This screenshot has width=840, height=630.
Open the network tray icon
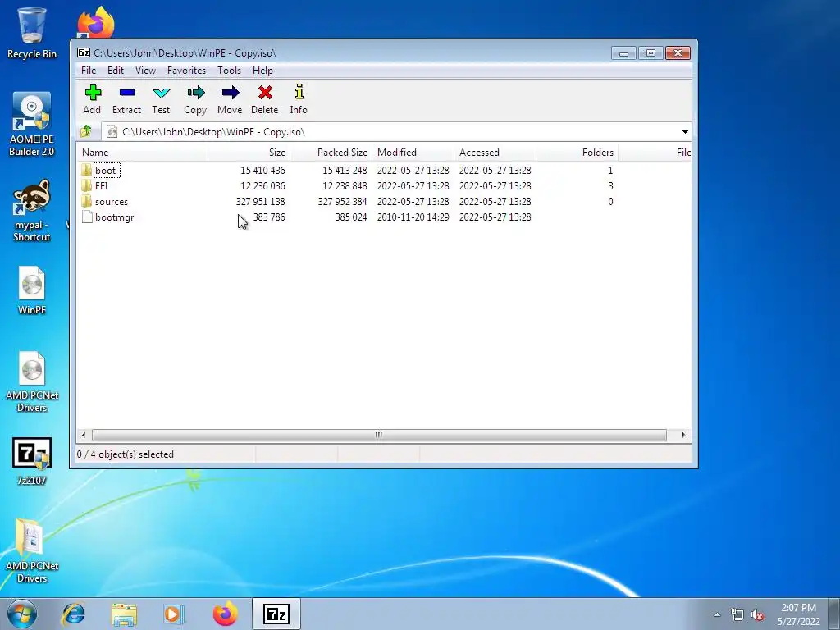pyautogui.click(x=737, y=615)
